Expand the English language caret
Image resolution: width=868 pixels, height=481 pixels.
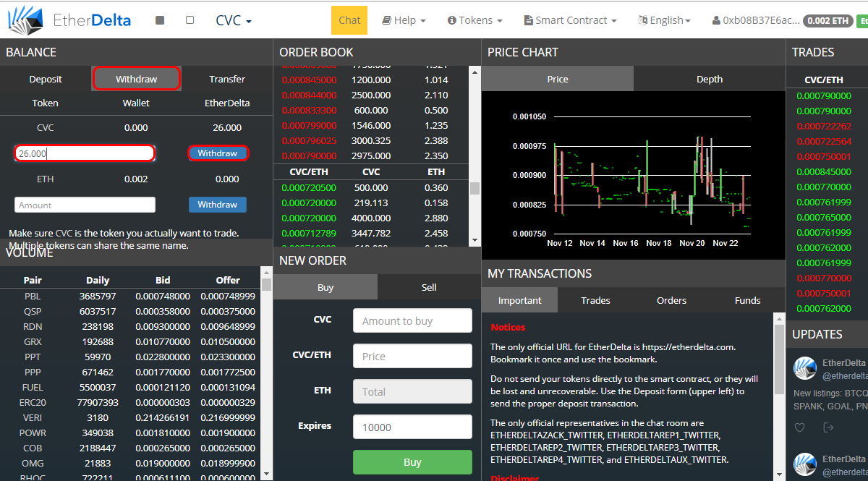688,21
